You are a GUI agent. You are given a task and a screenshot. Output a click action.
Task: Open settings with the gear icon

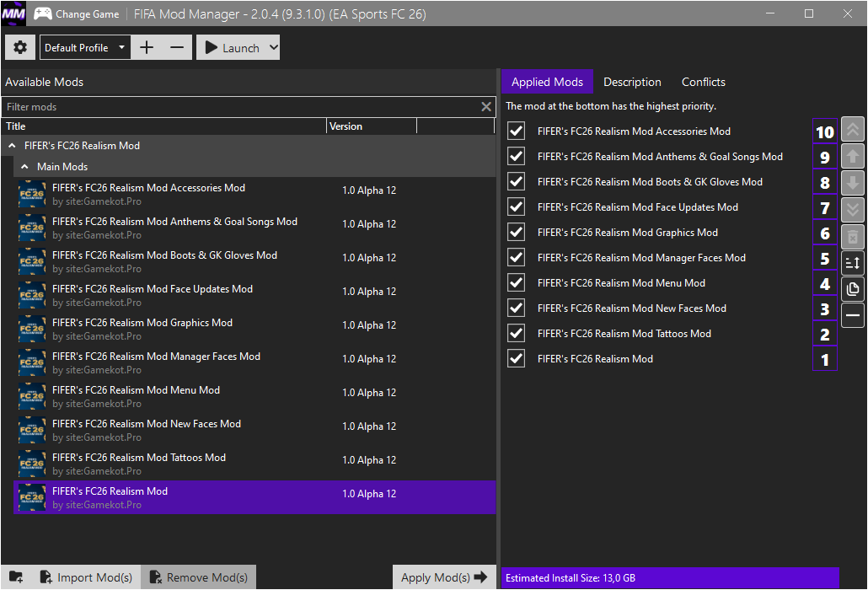pyautogui.click(x=20, y=48)
